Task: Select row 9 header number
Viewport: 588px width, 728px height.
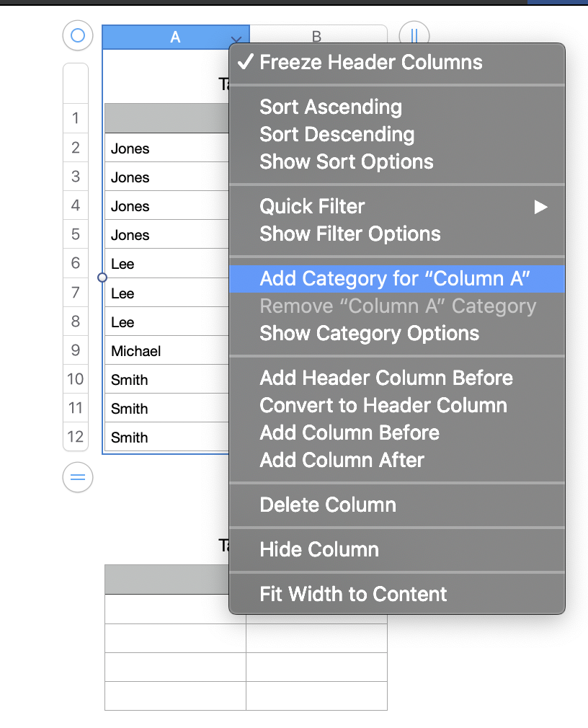Action: point(76,351)
